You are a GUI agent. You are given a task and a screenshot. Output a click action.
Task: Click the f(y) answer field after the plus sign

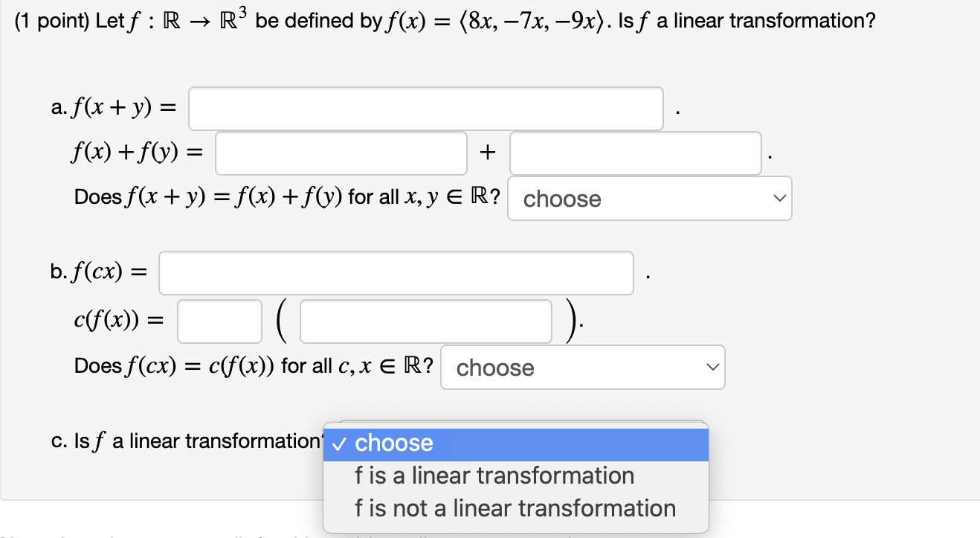[635, 153]
